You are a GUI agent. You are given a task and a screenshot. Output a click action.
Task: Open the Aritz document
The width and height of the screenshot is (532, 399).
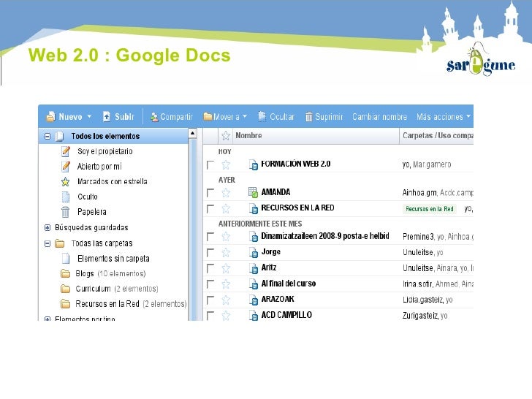point(269,267)
